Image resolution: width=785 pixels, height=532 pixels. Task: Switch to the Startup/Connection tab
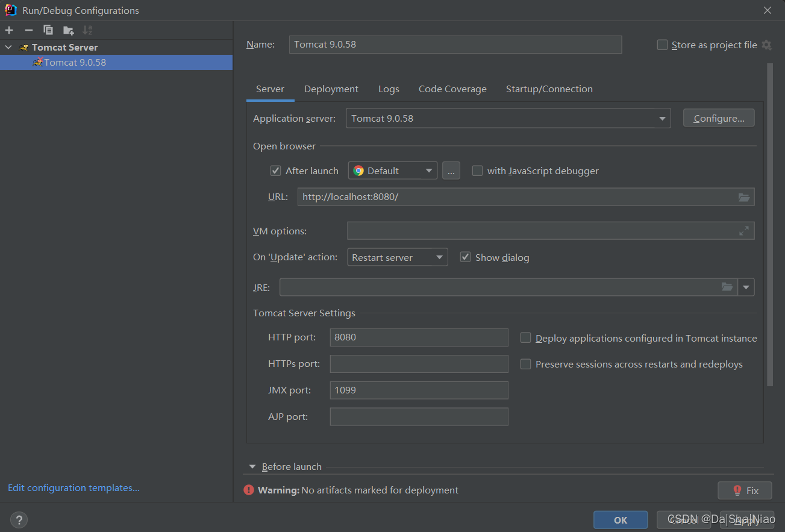coord(549,89)
